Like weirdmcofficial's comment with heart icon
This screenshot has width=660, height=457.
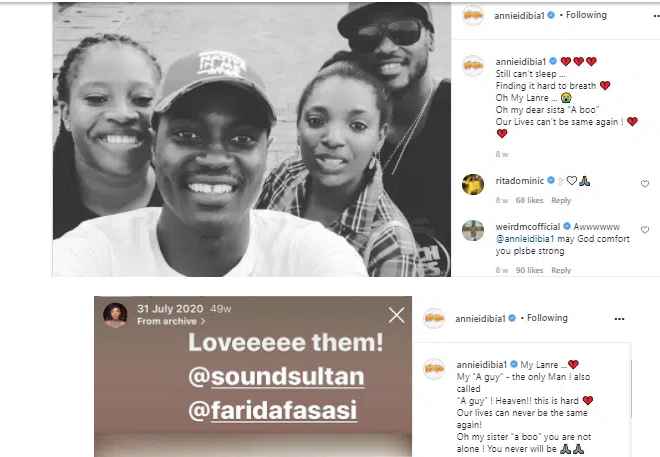coord(644,229)
